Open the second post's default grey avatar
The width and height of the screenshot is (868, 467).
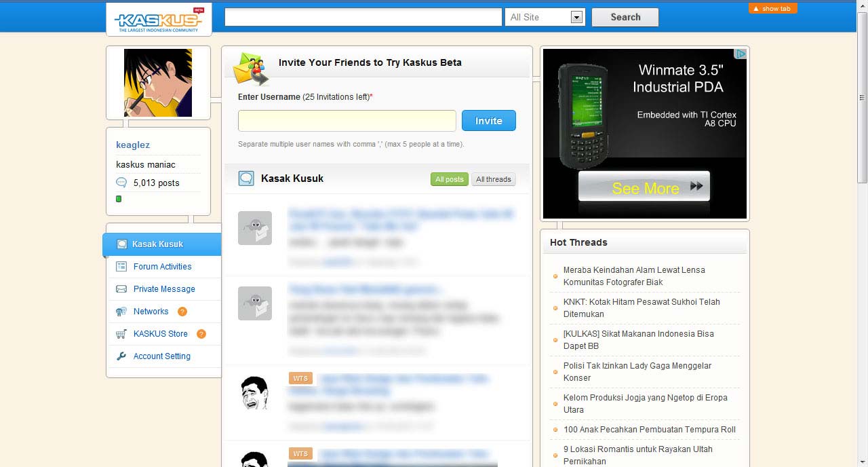coord(255,303)
